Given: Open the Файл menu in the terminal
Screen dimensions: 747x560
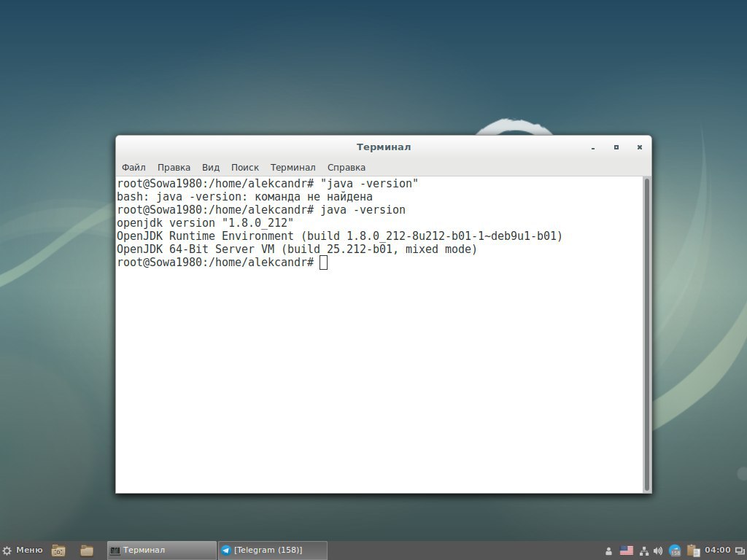Looking at the screenshot, I should 133,168.
